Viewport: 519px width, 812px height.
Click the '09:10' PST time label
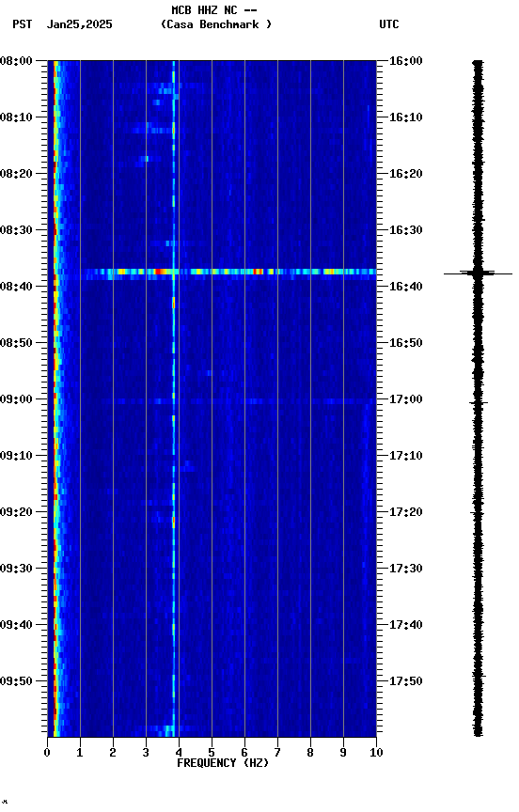(x=16, y=456)
